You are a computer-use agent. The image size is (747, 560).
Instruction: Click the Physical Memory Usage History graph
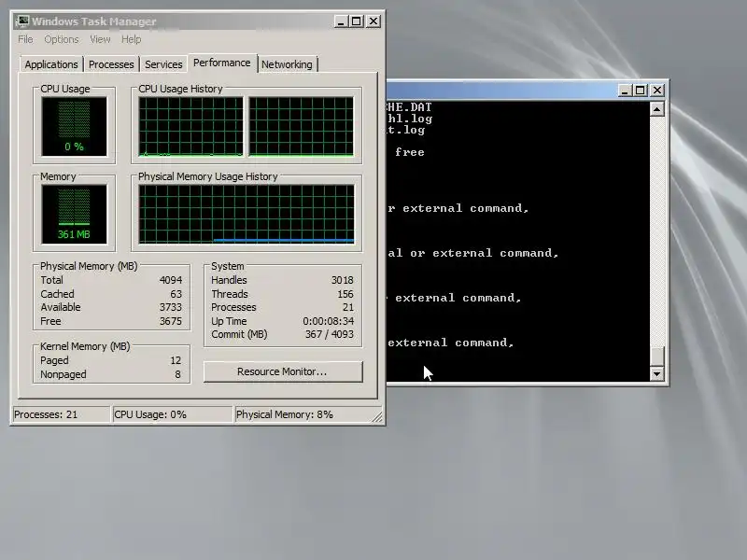[247, 215]
